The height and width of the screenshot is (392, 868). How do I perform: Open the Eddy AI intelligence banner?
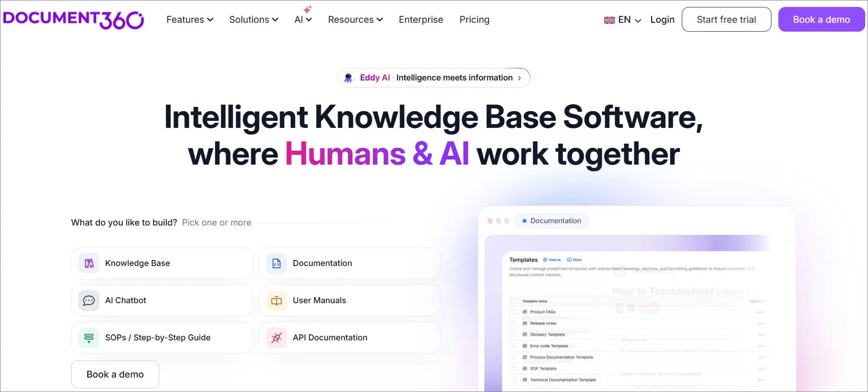(434, 78)
